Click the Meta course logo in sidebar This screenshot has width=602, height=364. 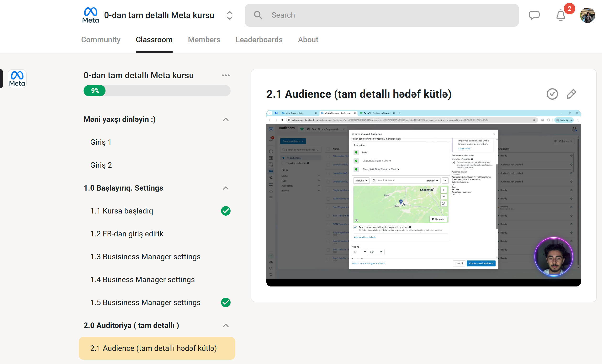coord(17,79)
